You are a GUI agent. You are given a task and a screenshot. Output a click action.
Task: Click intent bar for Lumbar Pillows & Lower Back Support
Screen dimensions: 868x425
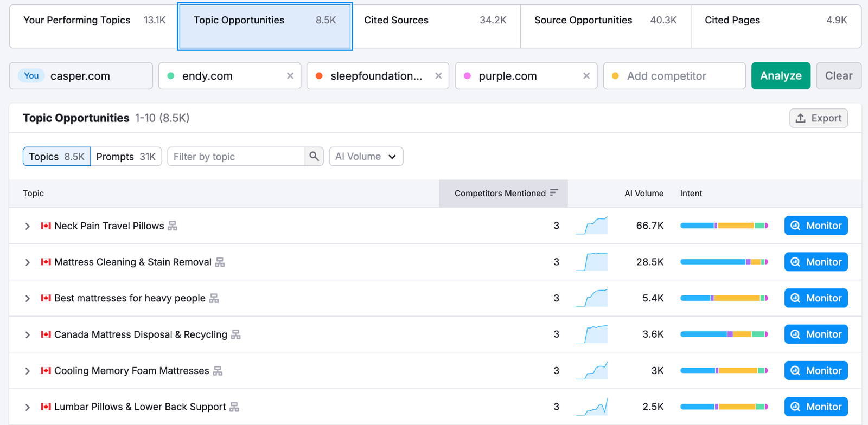pyautogui.click(x=724, y=407)
